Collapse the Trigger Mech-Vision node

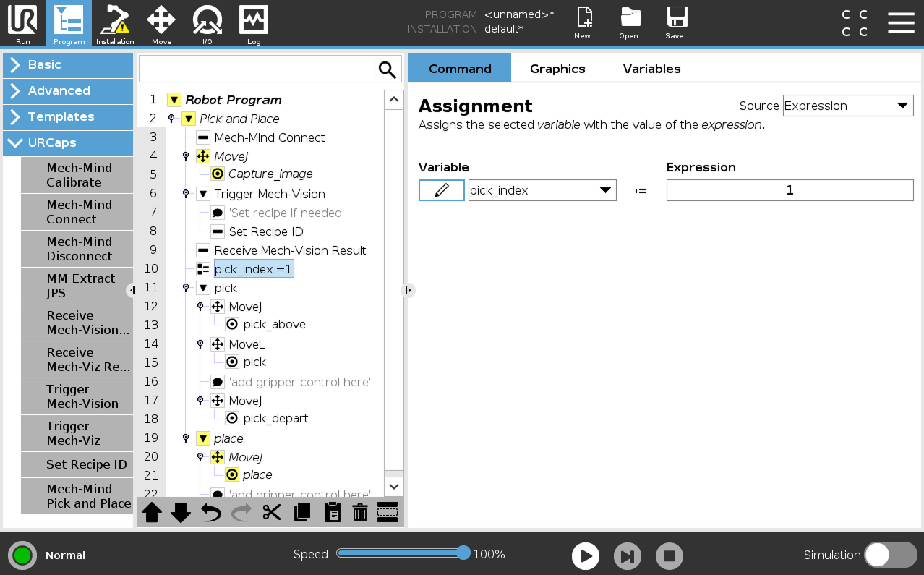tap(203, 194)
